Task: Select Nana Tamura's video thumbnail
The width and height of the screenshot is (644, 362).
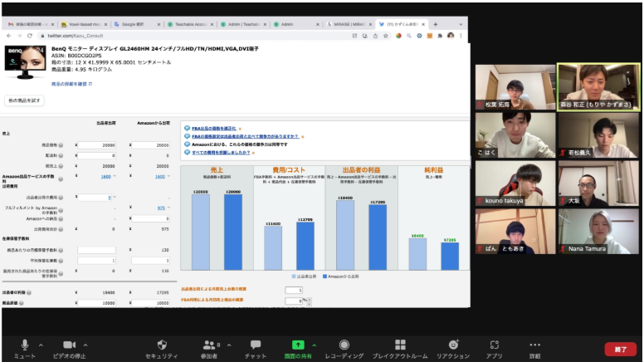Action: pyautogui.click(x=598, y=231)
